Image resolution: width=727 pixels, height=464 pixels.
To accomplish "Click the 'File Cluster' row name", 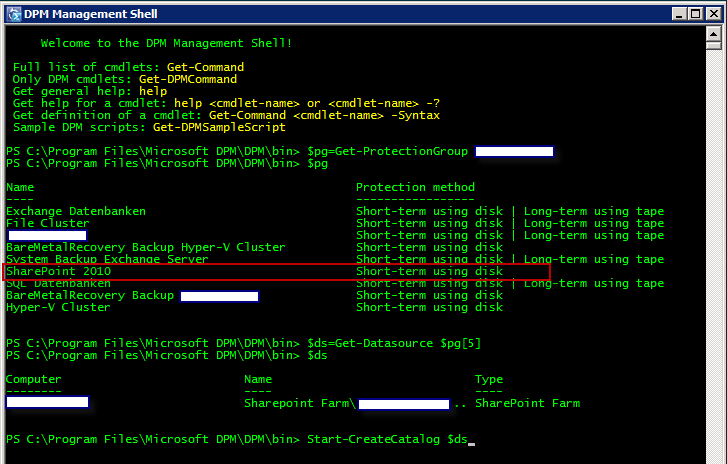I will coord(47,223).
